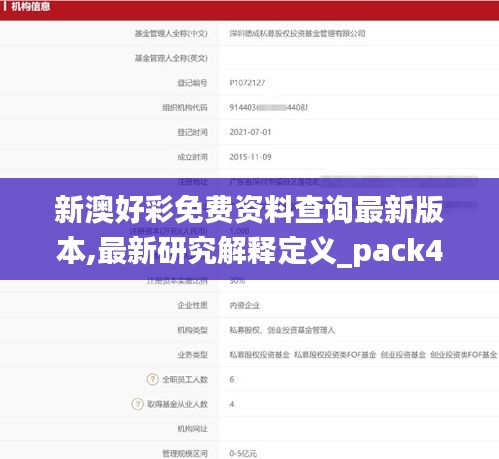Select the value 0-5亿元
The height and width of the screenshot is (459, 499).
pyautogui.click(x=243, y=453)
